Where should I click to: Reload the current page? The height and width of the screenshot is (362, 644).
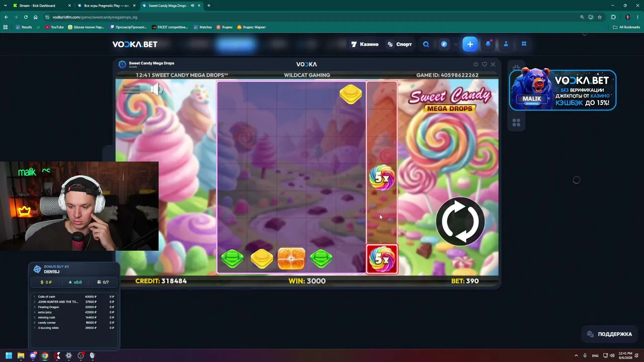tap(26, 17)
